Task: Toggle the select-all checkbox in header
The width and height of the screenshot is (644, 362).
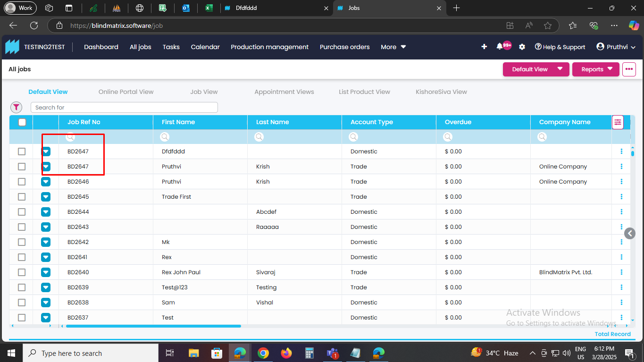Action: coord(22,122)
